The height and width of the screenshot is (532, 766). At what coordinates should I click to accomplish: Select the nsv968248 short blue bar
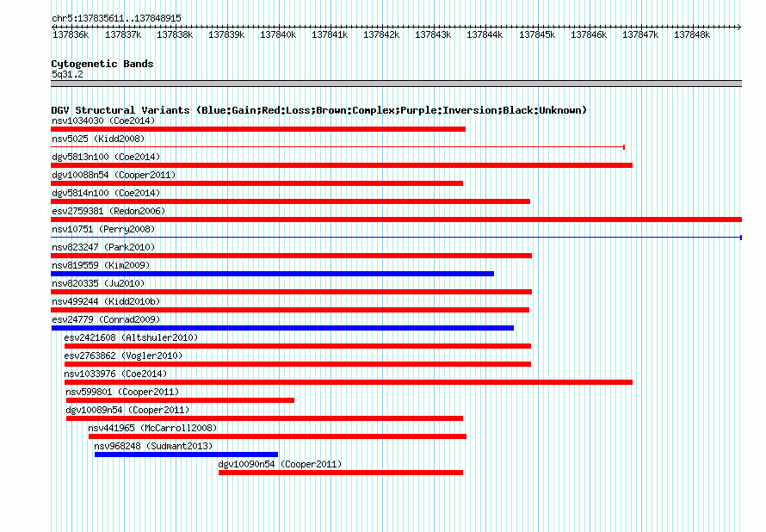[x=186, y=455]
